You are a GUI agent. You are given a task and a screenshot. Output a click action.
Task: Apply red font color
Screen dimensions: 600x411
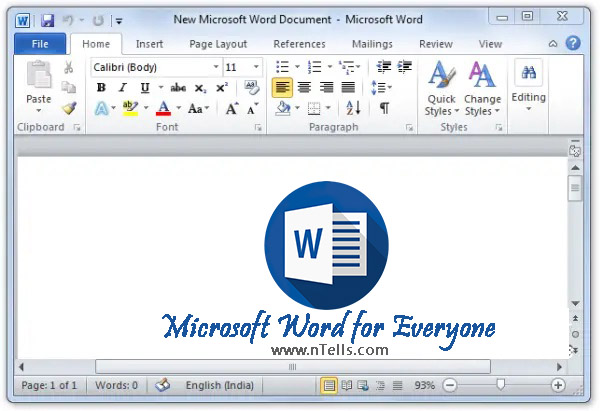pos(163,108)
